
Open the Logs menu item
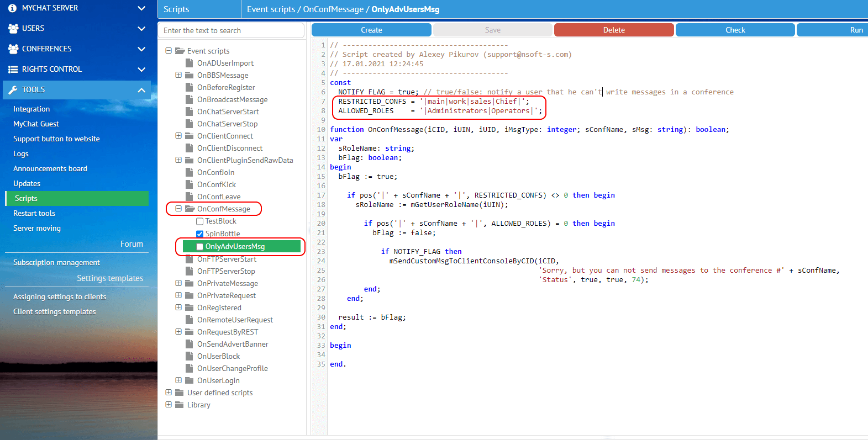[x=21, y=154]
